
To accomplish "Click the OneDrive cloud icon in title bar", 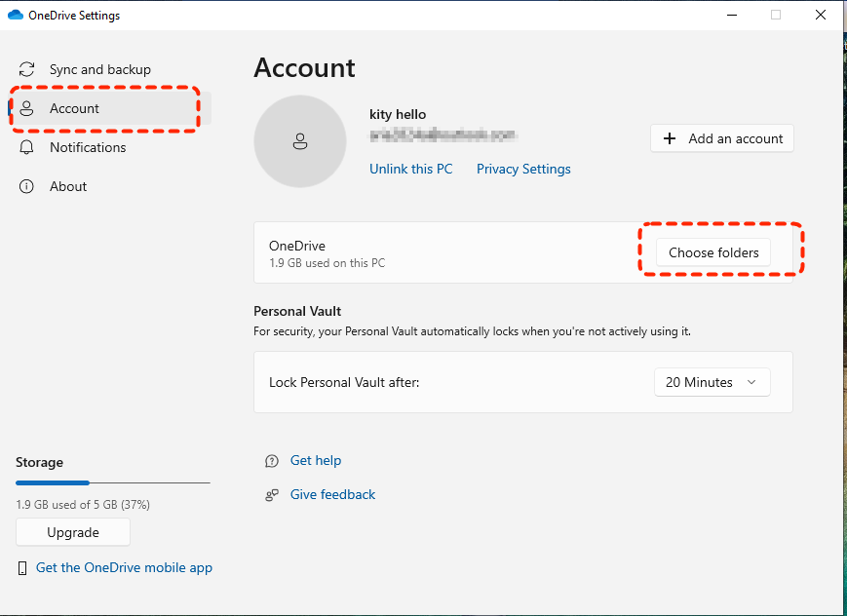I will (16, 16).
